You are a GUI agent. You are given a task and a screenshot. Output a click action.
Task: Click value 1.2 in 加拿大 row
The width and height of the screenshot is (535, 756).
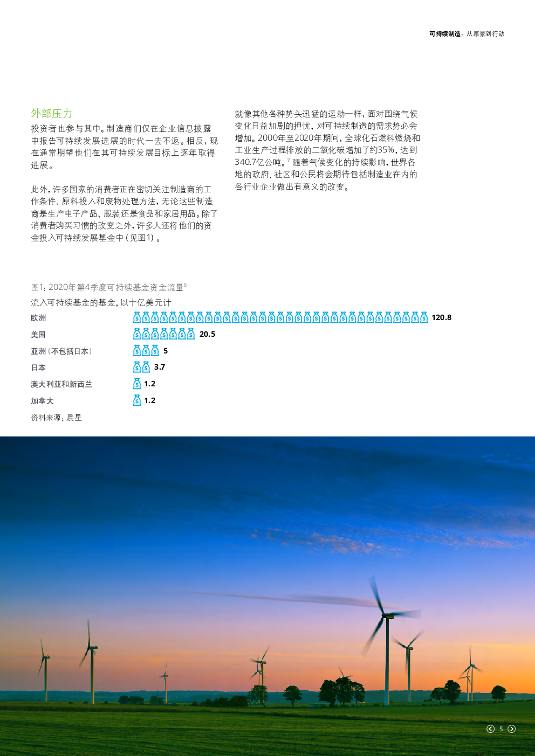coord(150,400)
